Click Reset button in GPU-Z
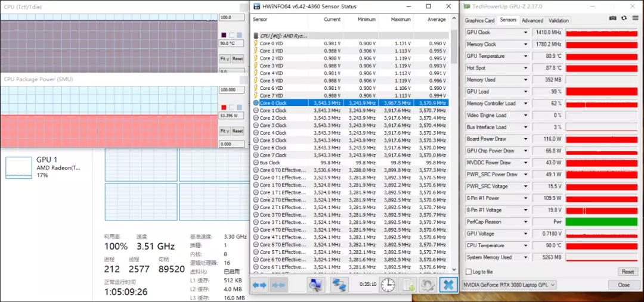This screenshot has height=302, width=644. pos(627,272)
